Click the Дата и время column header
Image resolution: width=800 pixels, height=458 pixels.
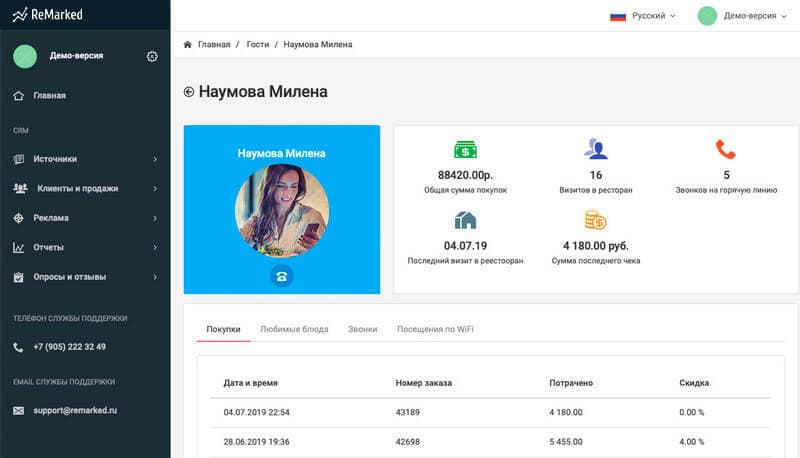(251, 383)
